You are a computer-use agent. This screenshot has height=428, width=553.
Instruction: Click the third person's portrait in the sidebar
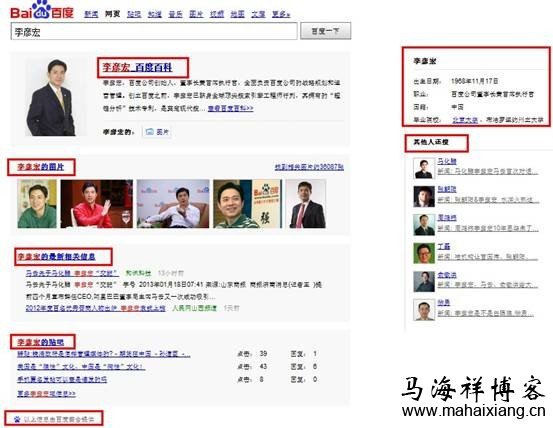click(424, 225)
